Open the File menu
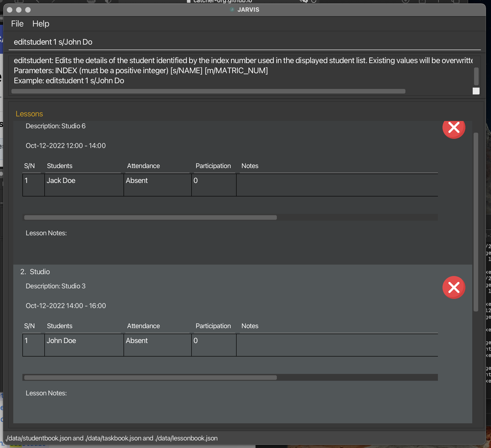The image size is (491, 448). pyautogui.click(x=17, y=24)
